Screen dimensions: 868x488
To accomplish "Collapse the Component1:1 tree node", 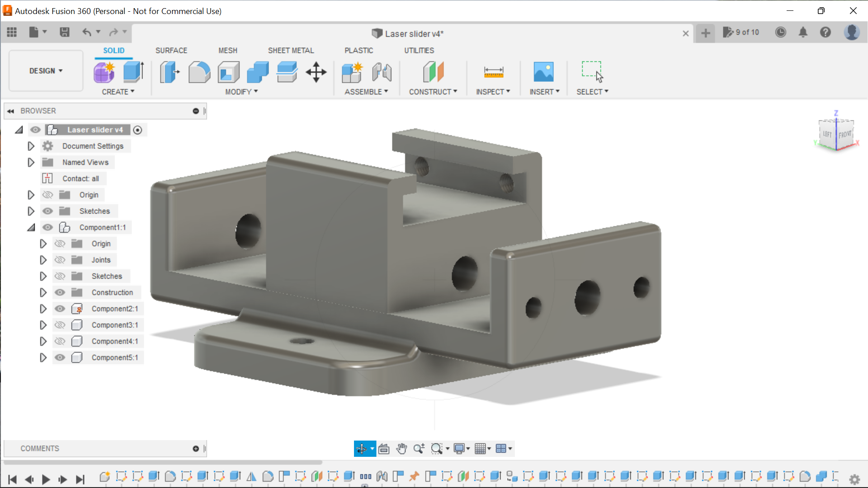I will [x=31, y=228].
